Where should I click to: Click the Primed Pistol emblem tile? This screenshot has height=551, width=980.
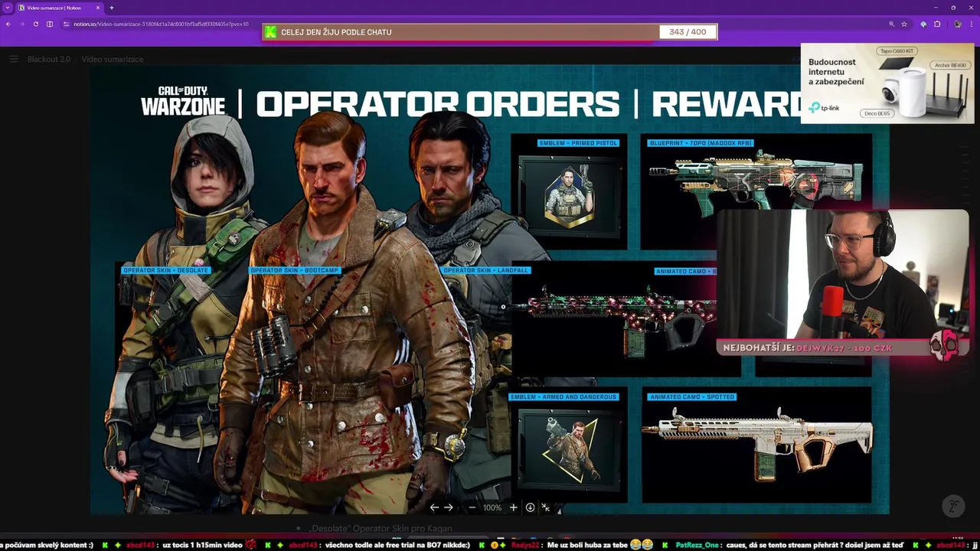coord(569,191)
